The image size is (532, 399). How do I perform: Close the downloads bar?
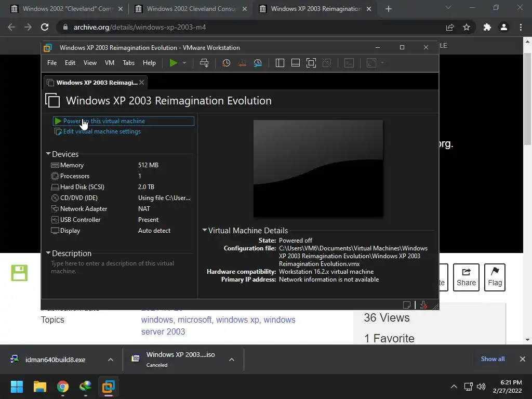[x=523, y=359]
